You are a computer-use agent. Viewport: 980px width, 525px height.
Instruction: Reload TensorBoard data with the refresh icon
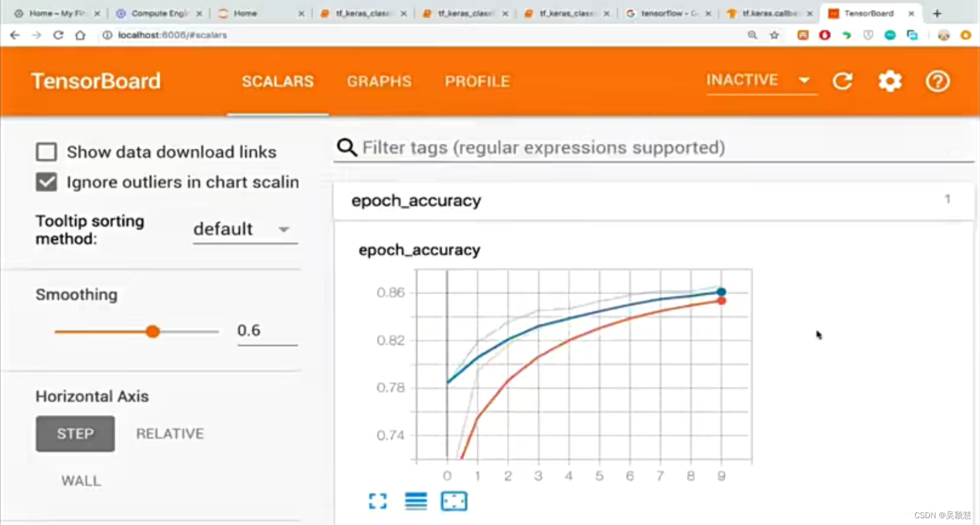[x=843, y=81]
